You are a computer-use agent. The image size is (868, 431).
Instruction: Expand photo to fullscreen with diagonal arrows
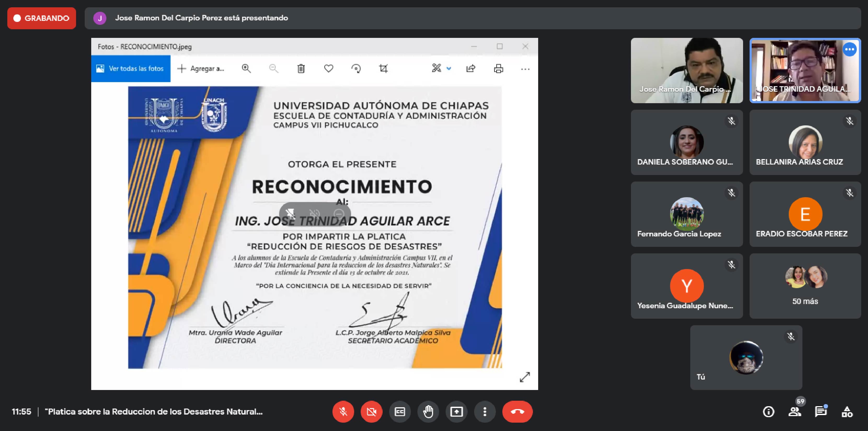pyautogui.click(x=525, y=377)
